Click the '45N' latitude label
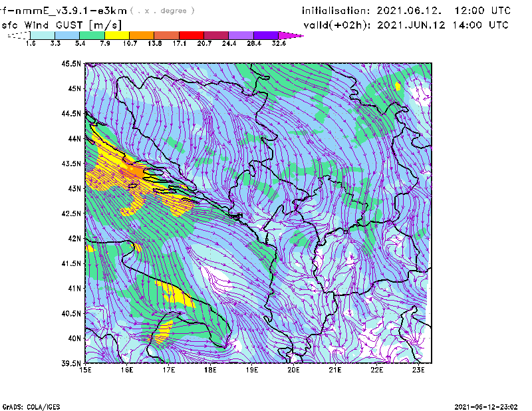The height and width of the screenshot is (411, 532). tap(74, 88)
